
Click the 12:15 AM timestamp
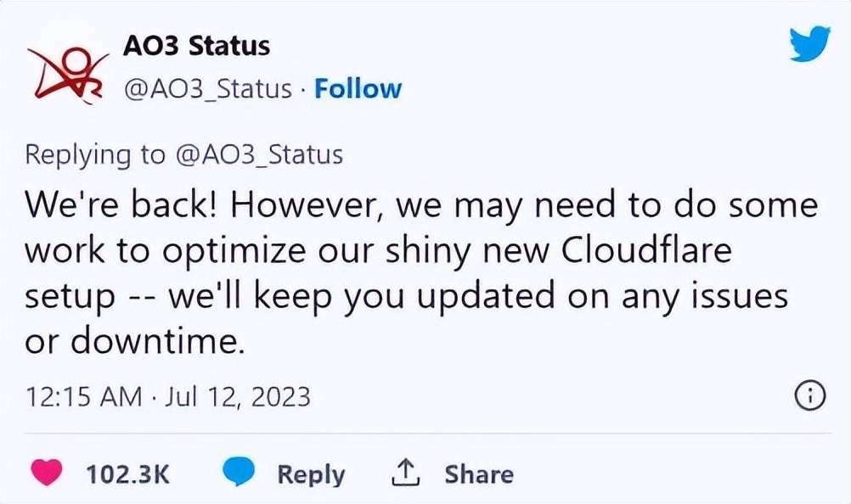click(83, 396)
